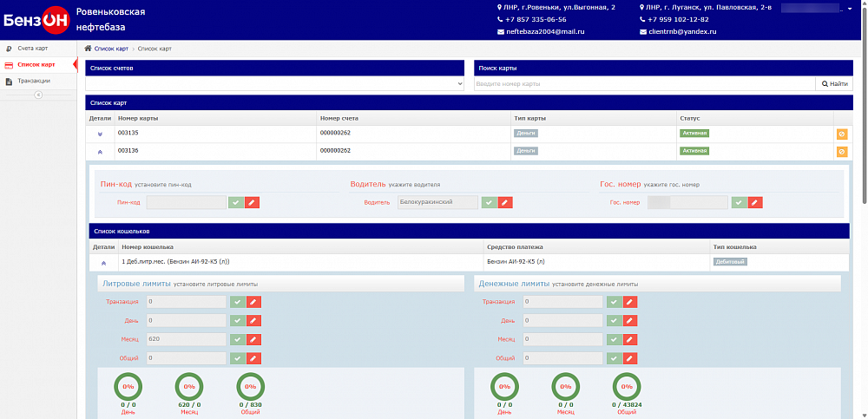Image resolution: width=868 pixels, height=419 pixels.
Task: Click the Активная status for card 003136
Action: (x=695, y=151)
